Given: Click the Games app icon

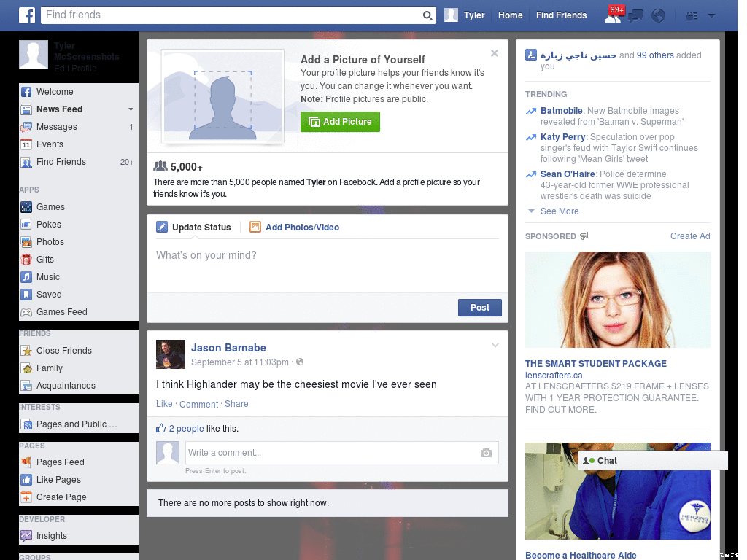Looking at the screenshot, I should click(26, 207).
